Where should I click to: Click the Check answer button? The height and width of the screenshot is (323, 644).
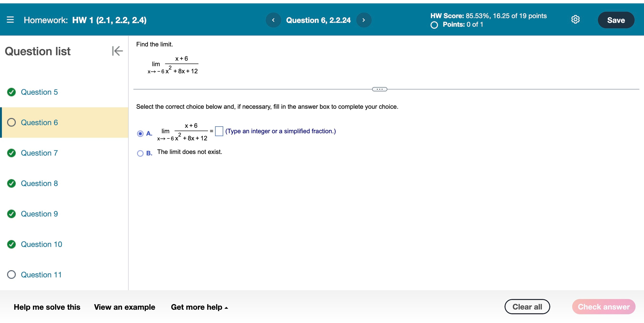(604, 307)
